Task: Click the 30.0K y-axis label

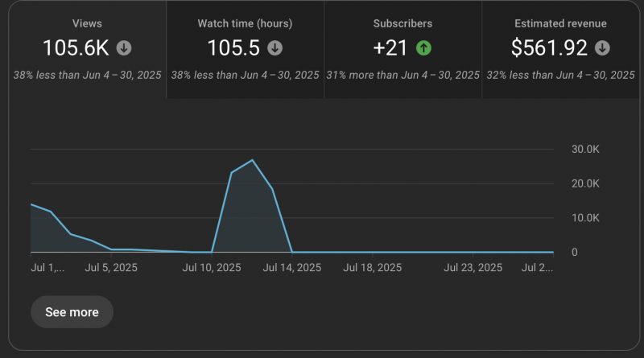Action: 585,149
